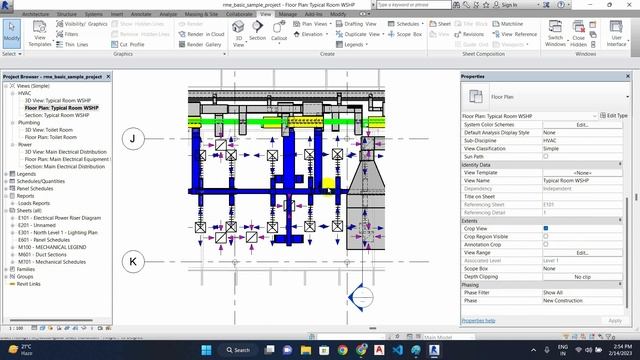
Task: Toggle Crop View checkbox
Action: click(546, 228)
